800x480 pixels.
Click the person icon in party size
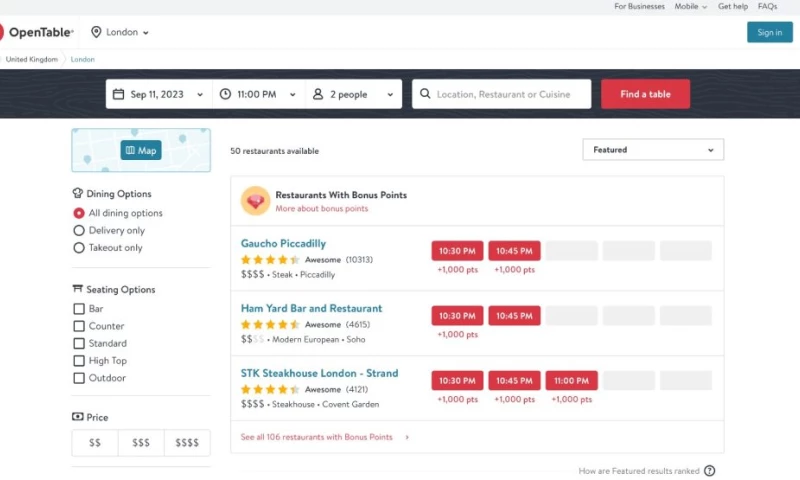pyautogui.click(x=318, y=94)
